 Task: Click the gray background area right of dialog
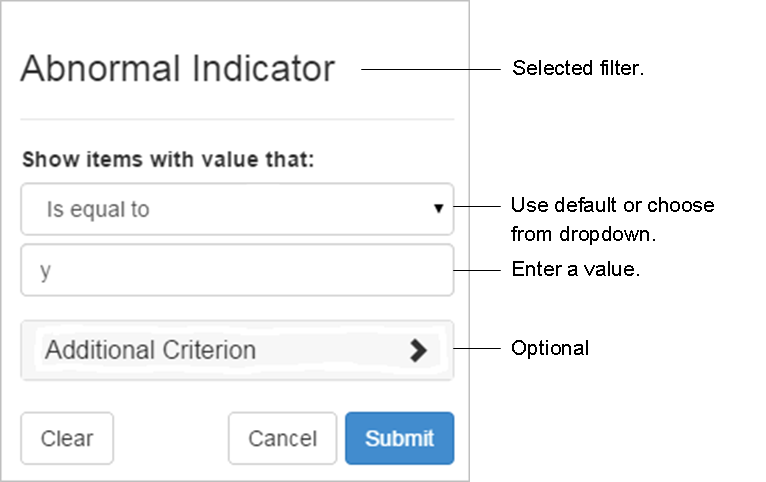(x=620, y=420)
